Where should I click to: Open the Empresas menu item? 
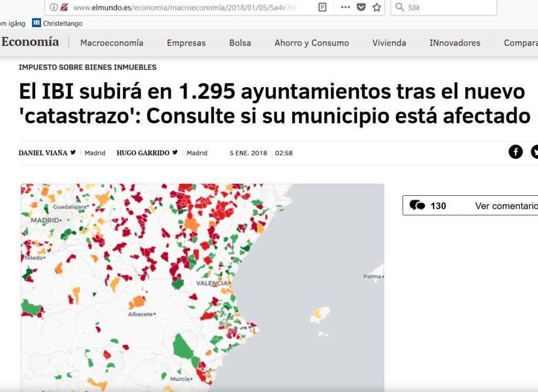pyautogui.click(x=187, y=43)
